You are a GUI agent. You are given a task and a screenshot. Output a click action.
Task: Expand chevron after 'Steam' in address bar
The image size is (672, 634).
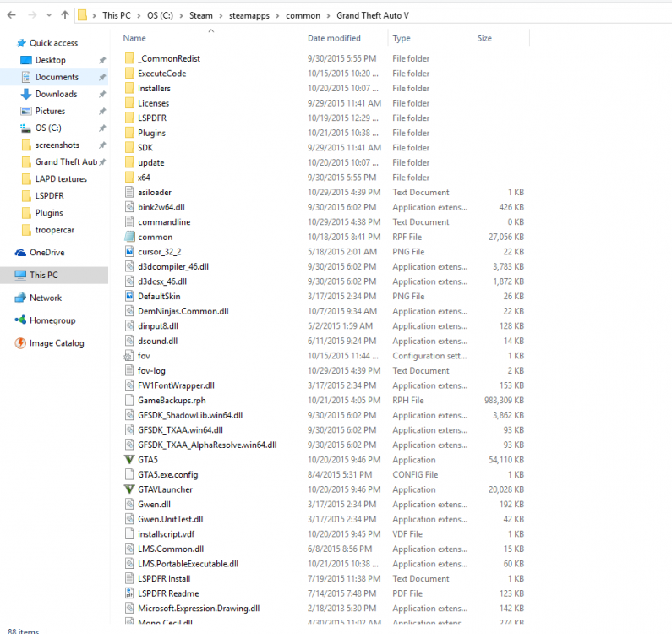pos(221,16)
